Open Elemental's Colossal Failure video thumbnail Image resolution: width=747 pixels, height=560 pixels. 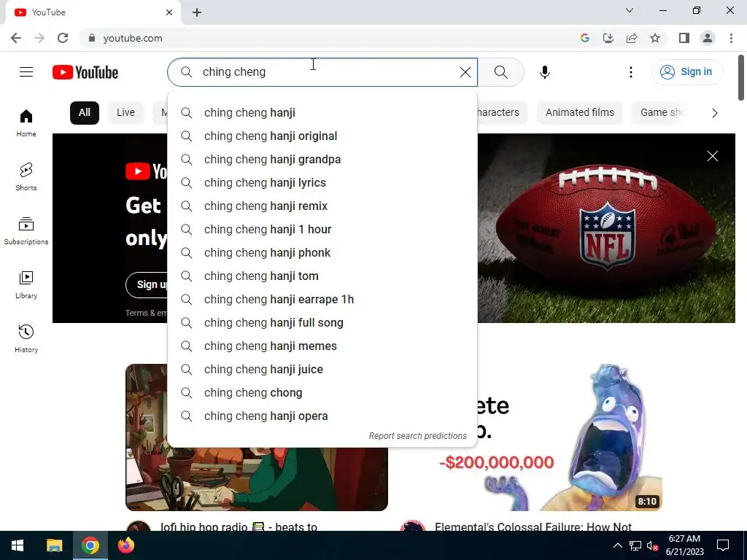[569, 437]
